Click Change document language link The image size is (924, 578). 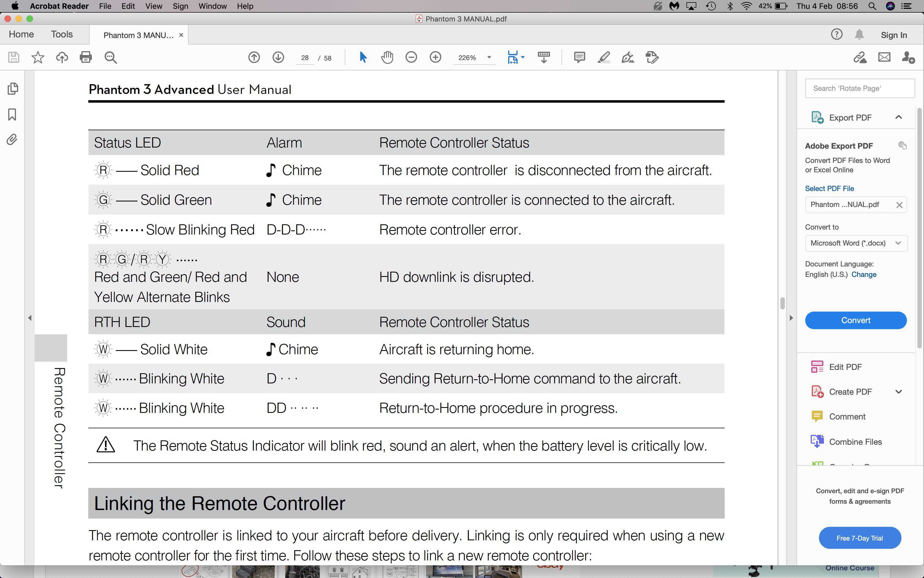point(864,274)
